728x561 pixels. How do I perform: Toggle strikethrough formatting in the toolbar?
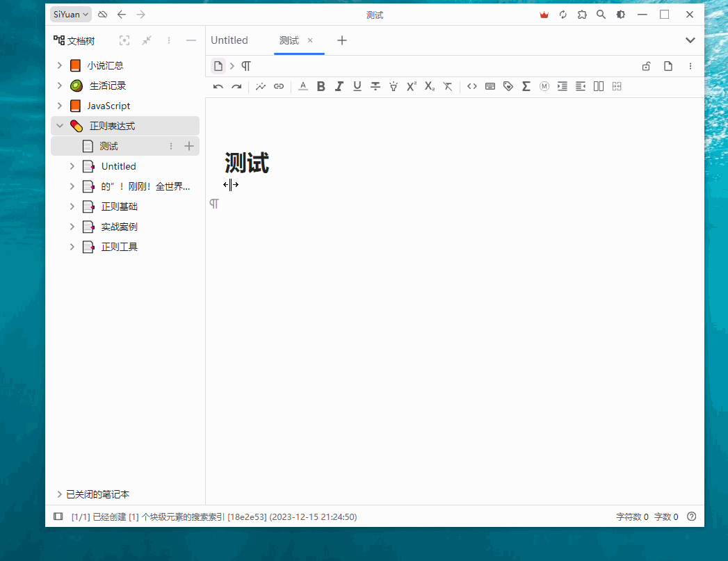[x=375, y=86]
